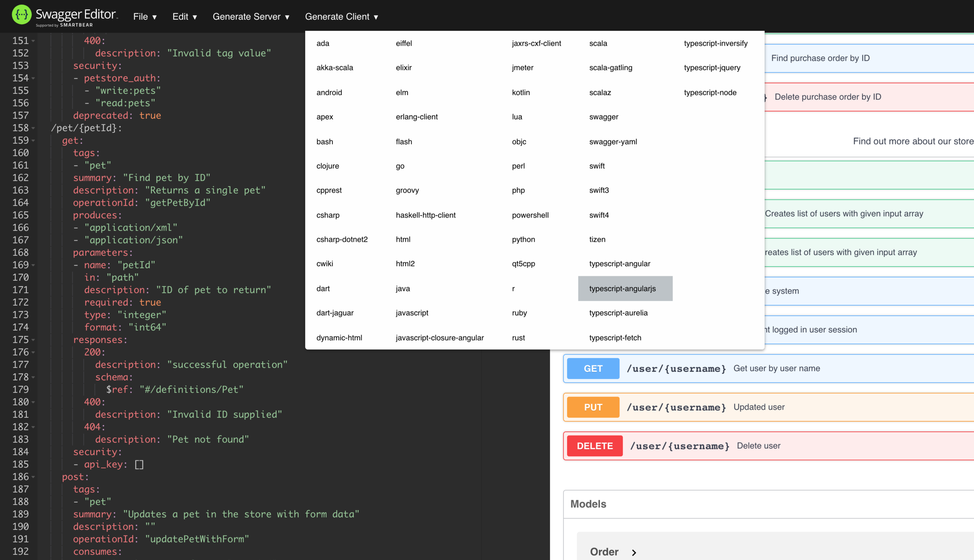Click the Find out more about our store link
Screen dimensions: 974x560
click(913, 141)
